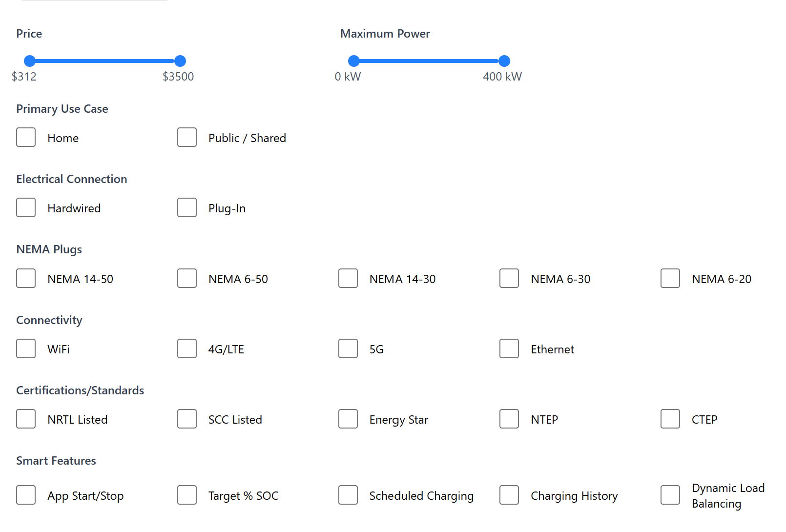Viewport: 786px width, 532px height.
Task: Toggle the Scheduled Charging filter
Action: click(x=348, y=495)
